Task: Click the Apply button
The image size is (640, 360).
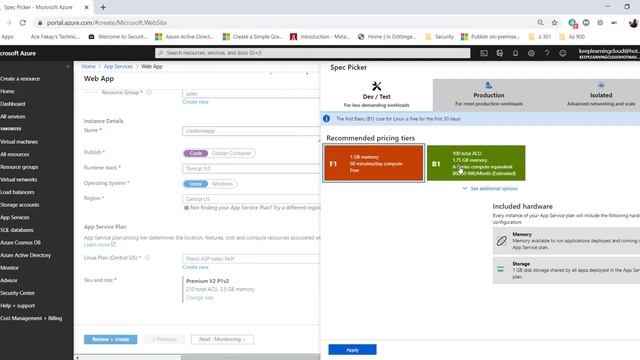Action: coord(352,350)
